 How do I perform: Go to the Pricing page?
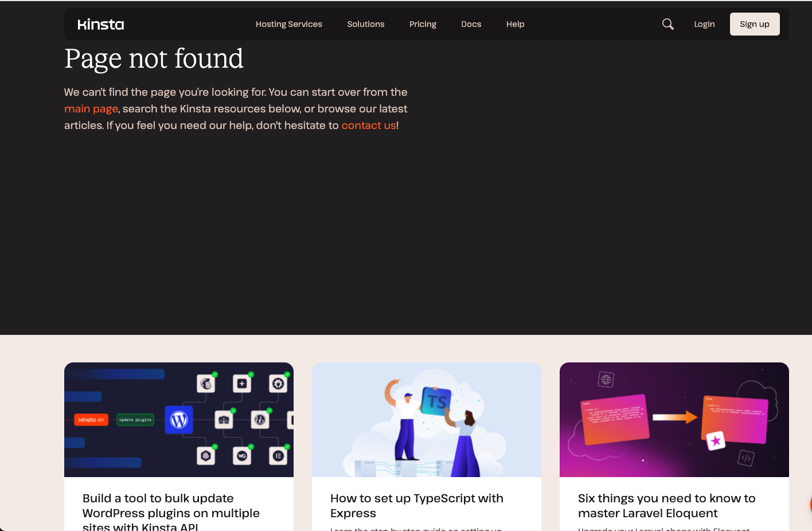coord(423,24)
